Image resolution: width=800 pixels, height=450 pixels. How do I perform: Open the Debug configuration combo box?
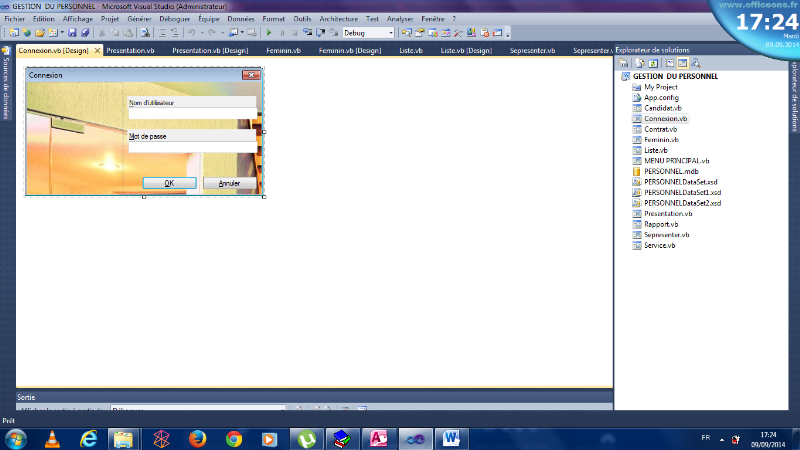368,33
